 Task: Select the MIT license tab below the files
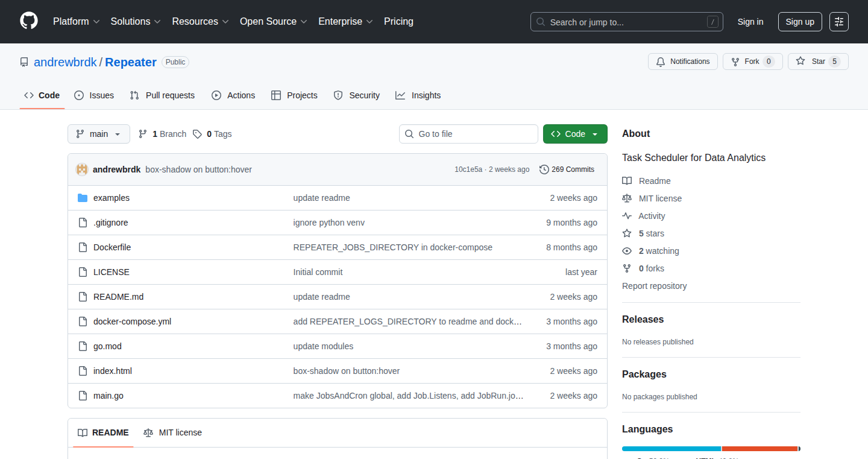pos(172,432)
